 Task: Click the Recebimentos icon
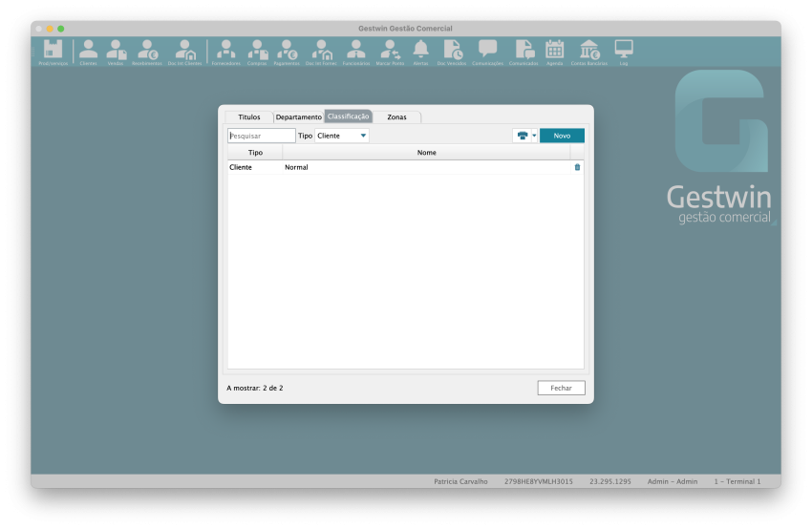coord(146,51)
